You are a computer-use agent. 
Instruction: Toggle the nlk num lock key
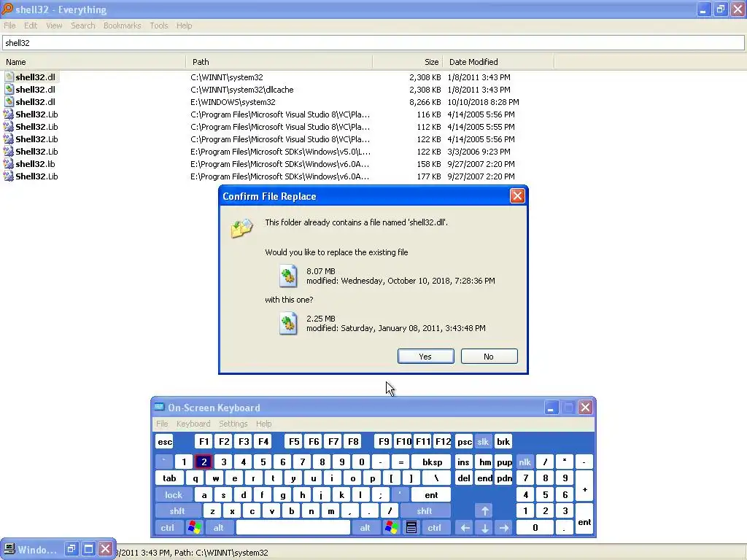[525, 462]
